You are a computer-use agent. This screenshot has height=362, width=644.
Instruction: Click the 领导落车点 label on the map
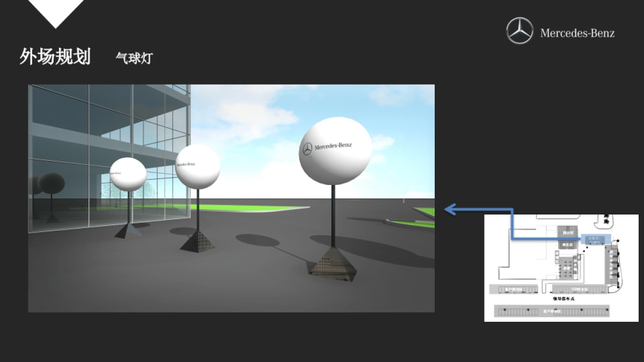point(563,299)
